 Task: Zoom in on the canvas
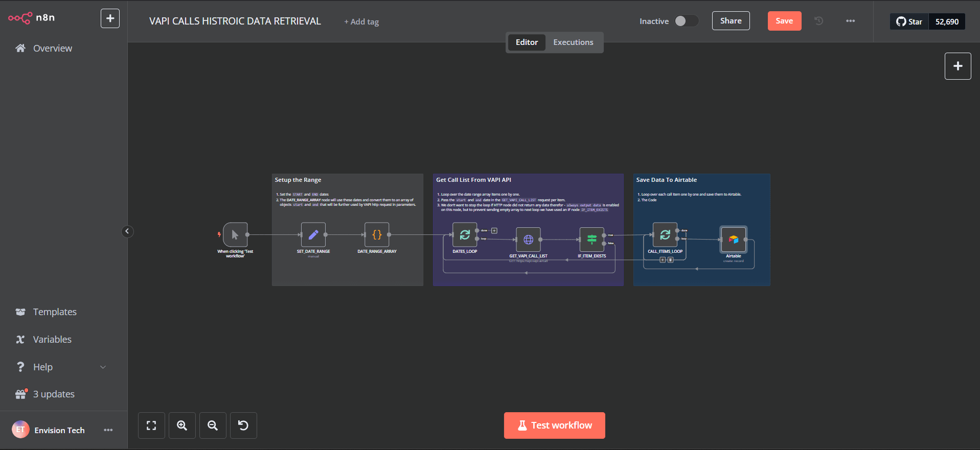182,425
